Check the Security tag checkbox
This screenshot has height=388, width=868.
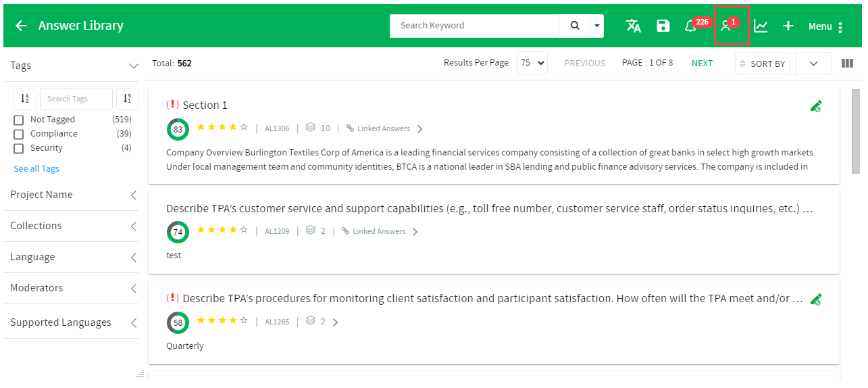[x=19, y=148]
